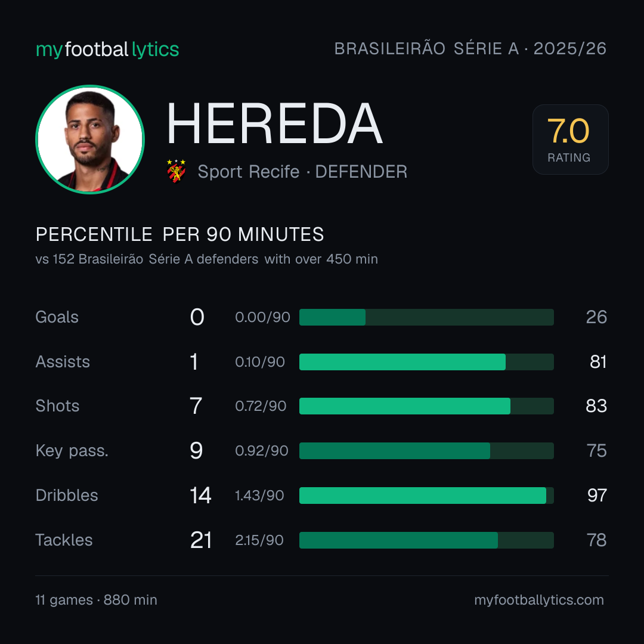
Task: Click the HEREDA player name heading
Action: (274, 123)
